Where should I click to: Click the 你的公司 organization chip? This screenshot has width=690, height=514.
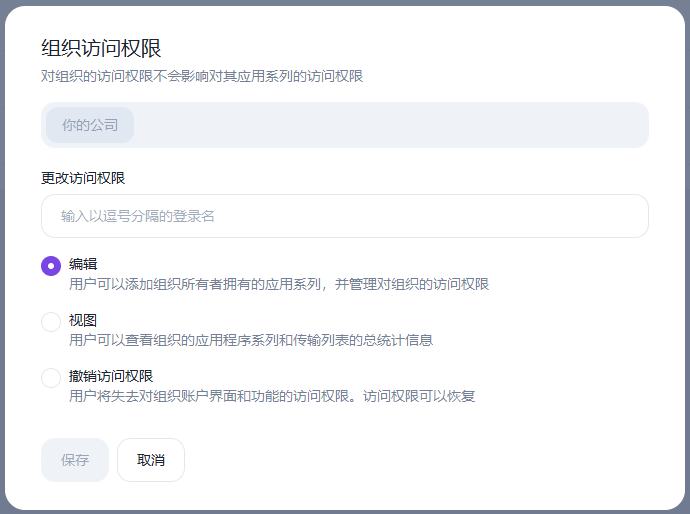[90, 125]
